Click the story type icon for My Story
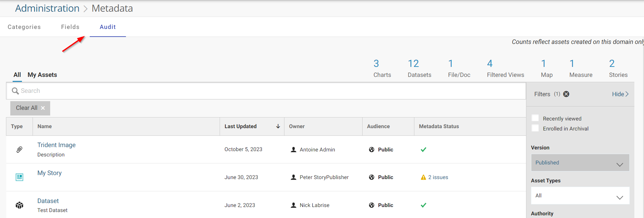This screenshot has width=644, height=218. coord(20,177)
